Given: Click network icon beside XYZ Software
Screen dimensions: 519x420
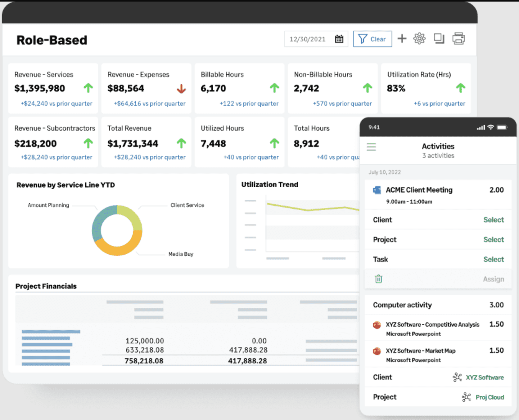Looking at the screenshot, I should 457,377.
